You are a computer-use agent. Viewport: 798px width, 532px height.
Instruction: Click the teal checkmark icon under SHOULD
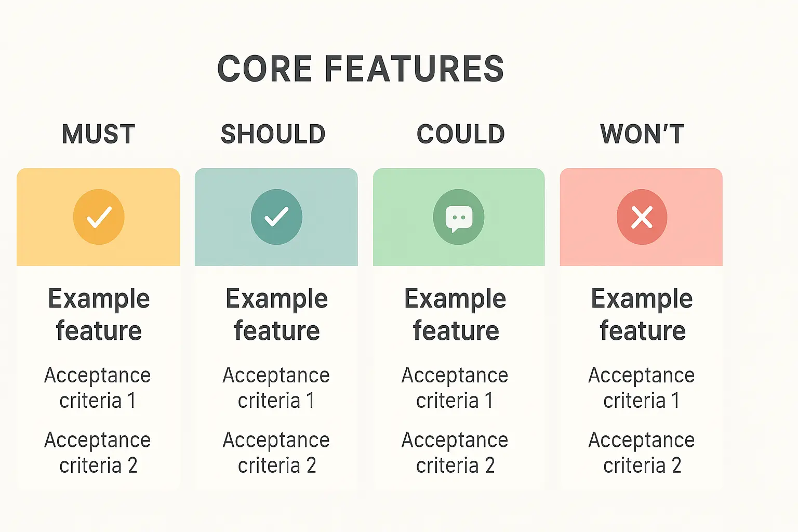click(276, 217)
